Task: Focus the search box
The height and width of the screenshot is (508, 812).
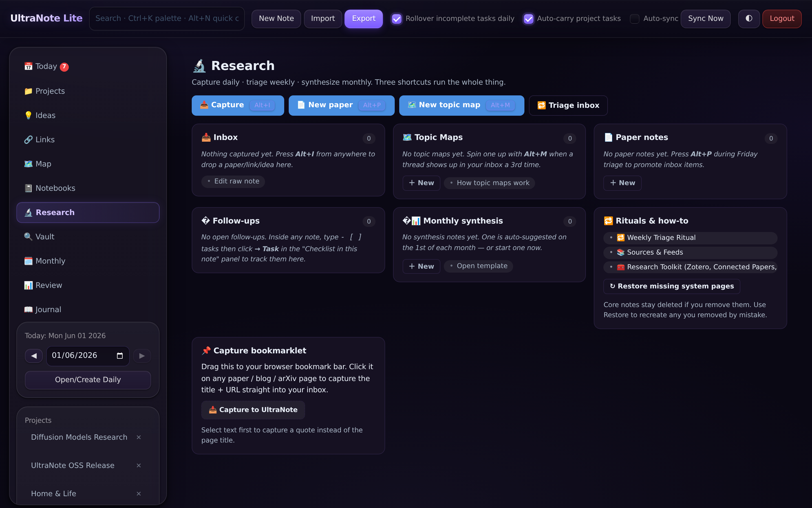Action: [x=167, y=18]
